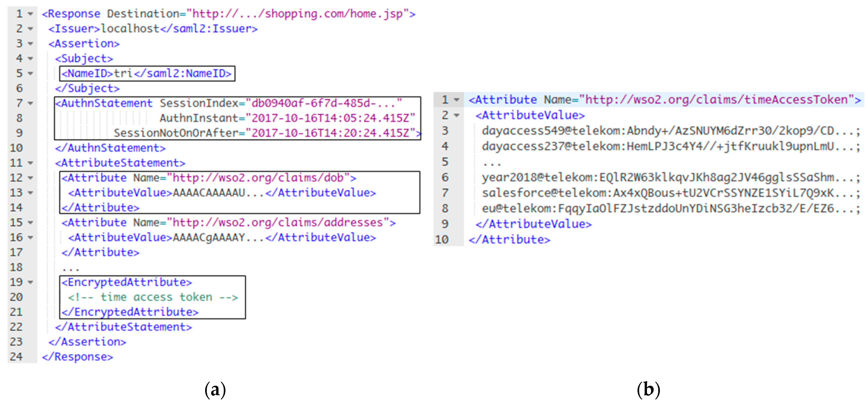The image size is (868, 406).
Task: Fold the dob Attribute arrow on line 12
Action: coord(30,178)
